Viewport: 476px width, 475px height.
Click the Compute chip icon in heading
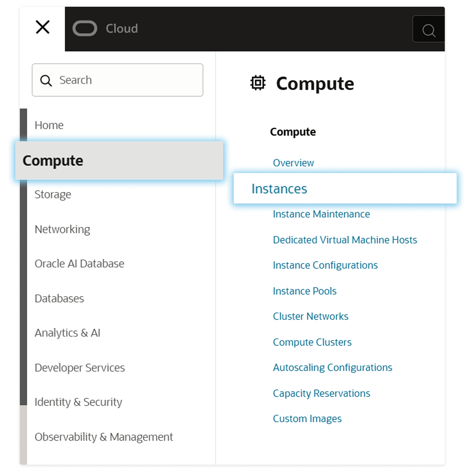[x=258, y=83]
